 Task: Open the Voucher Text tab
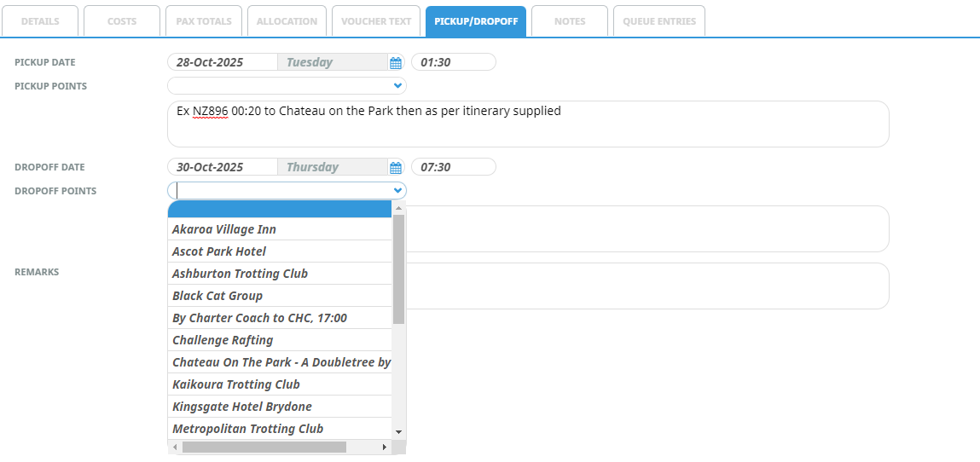[376, 21]
